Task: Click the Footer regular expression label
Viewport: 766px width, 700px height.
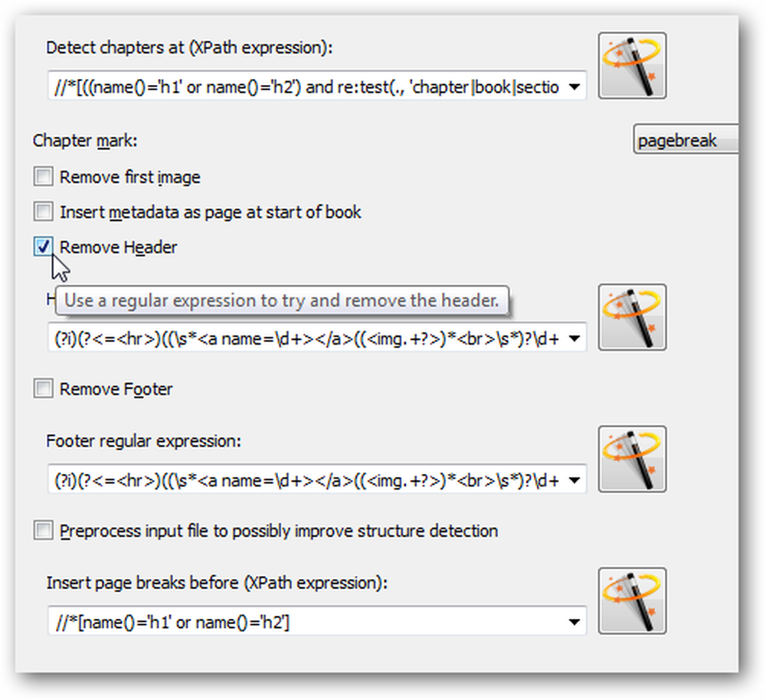Action: pos(144,441)
